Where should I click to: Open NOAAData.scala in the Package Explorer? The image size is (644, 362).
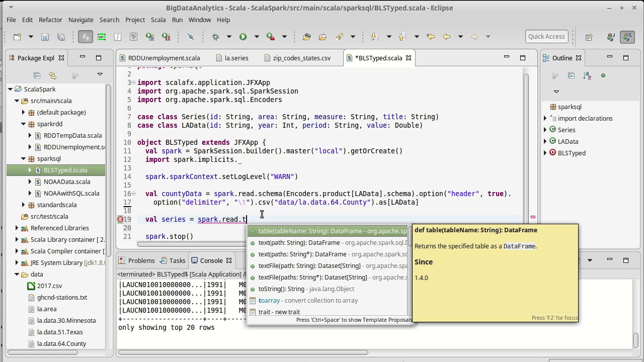click(x=67, y=182)
